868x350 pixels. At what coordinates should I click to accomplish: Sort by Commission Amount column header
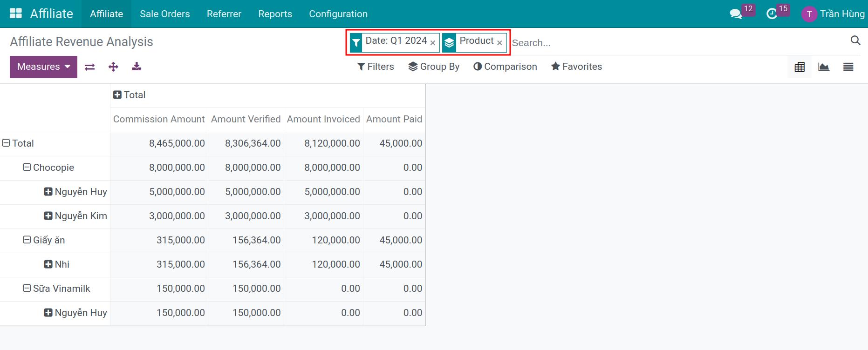pos(159,119)
